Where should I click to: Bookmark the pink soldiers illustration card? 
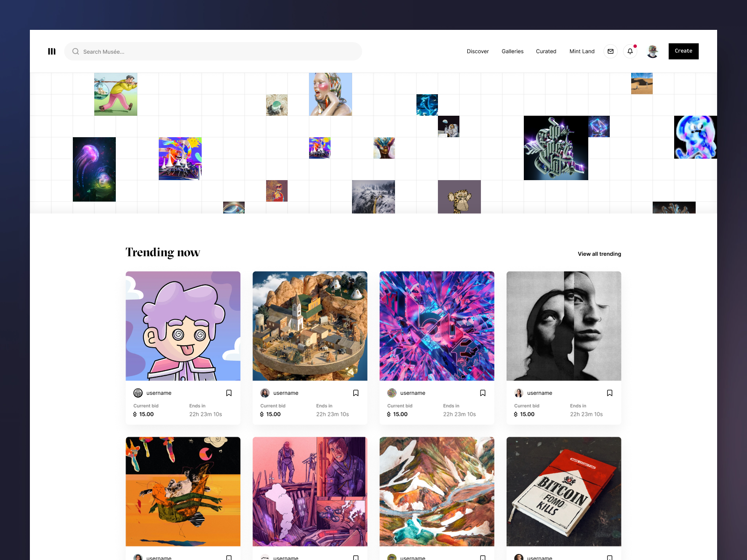(356, 558)
